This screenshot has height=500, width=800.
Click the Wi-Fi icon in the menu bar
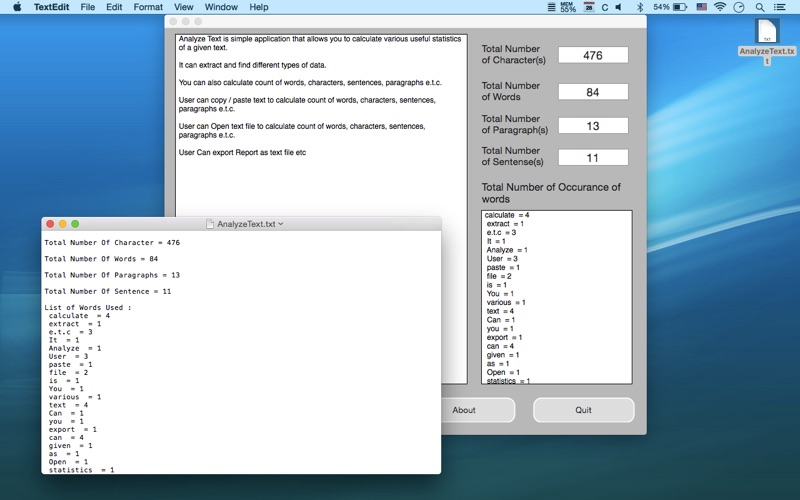tap(720, 7)
